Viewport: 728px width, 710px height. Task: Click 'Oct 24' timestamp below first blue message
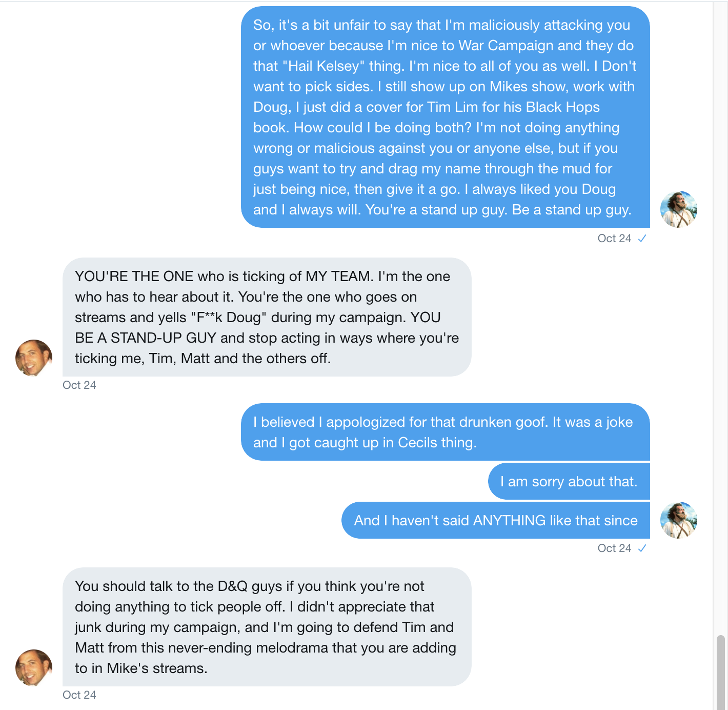(614, 239)
